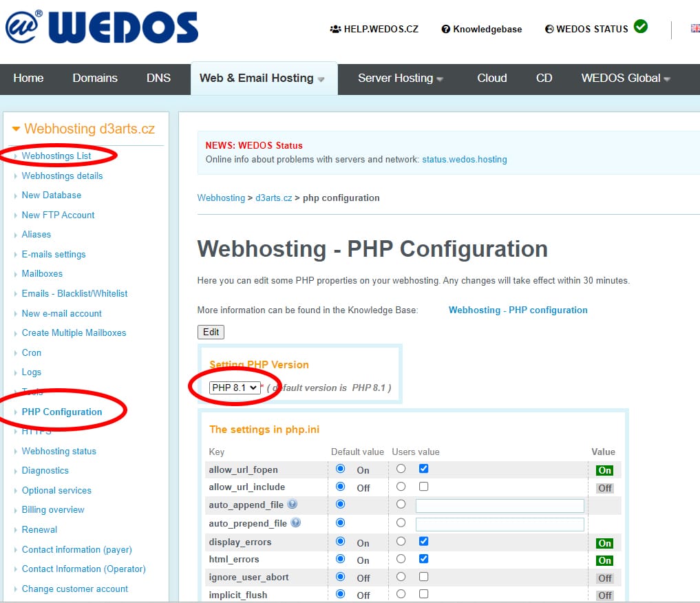Expand the Web & Email Hosting menu

coord(262,78)
